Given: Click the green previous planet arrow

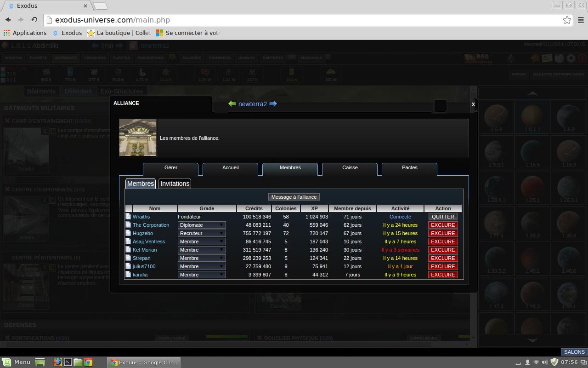Looking at the screenshot, I should tap(232, 104).
